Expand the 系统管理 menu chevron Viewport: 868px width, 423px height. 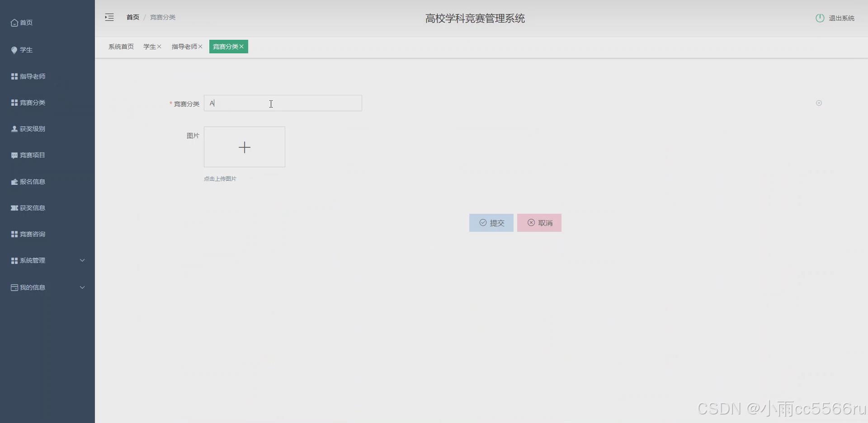pyautogui.click(x=82, y=260)
